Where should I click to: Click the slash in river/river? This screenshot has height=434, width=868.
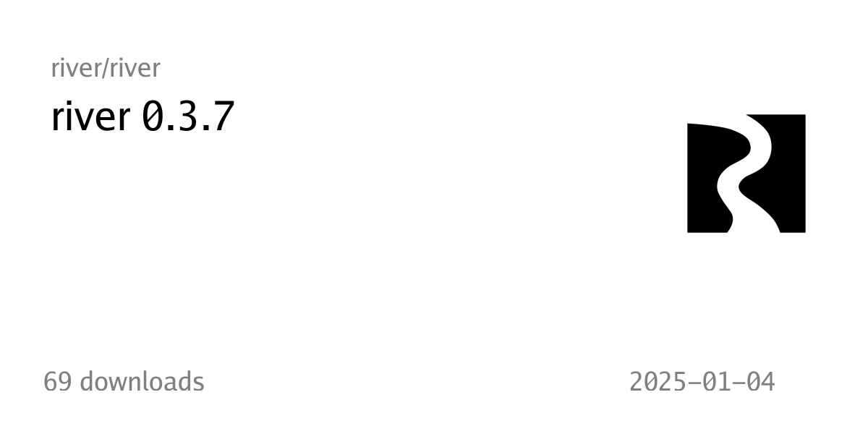click(106, 68)
